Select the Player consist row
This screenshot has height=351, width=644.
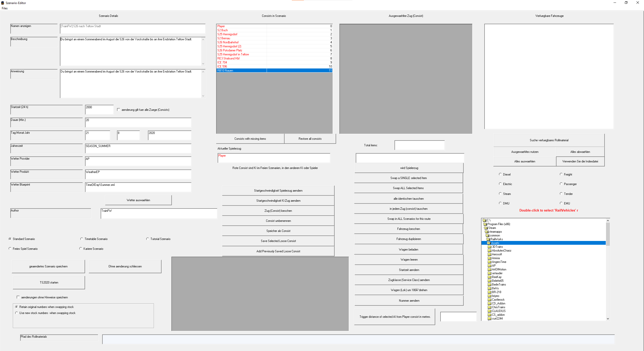(x=274, y=26)
